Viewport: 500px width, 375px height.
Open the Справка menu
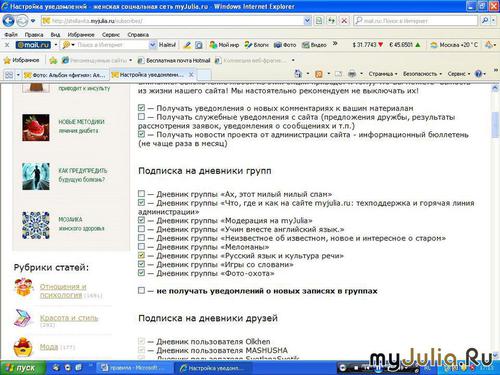pyautogui.click(x=138, y=35)
